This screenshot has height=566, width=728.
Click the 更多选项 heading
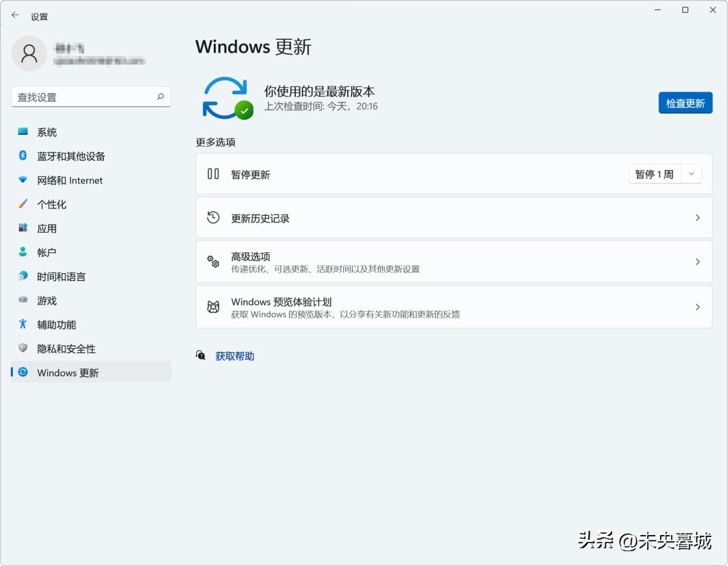pyautogui.click(x=216, y=142)
